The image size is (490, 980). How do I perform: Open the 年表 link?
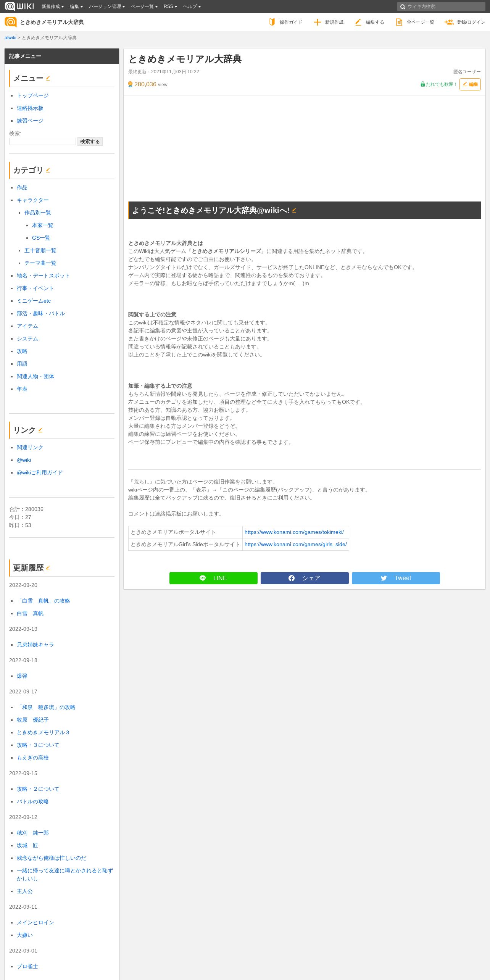22,389
